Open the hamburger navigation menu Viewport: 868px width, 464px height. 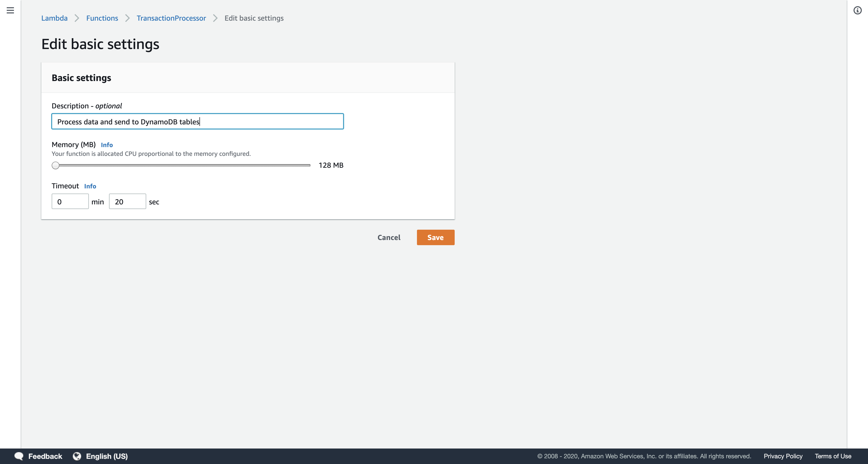tap(10, 10)
